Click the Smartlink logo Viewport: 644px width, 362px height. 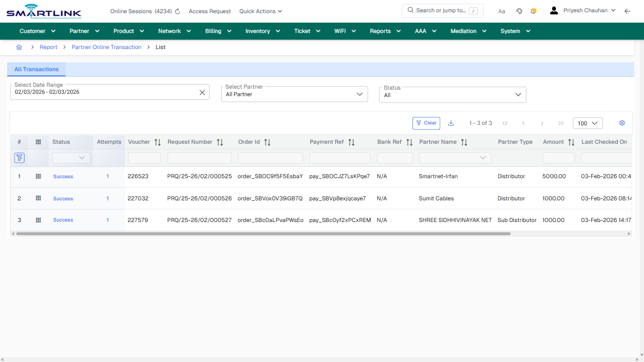point(43,10)
